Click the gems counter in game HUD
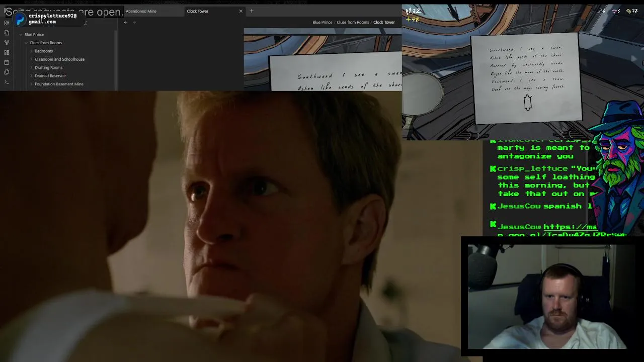The height and width of the screenshot is (362, 644). [616, 11]
